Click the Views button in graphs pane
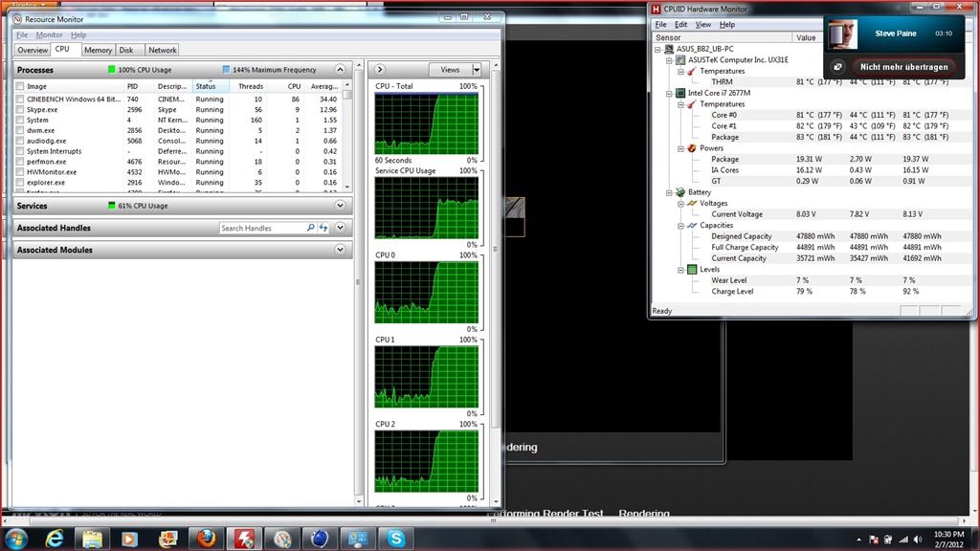The height and width of the screenshot is (551, 980). [450, 70]
